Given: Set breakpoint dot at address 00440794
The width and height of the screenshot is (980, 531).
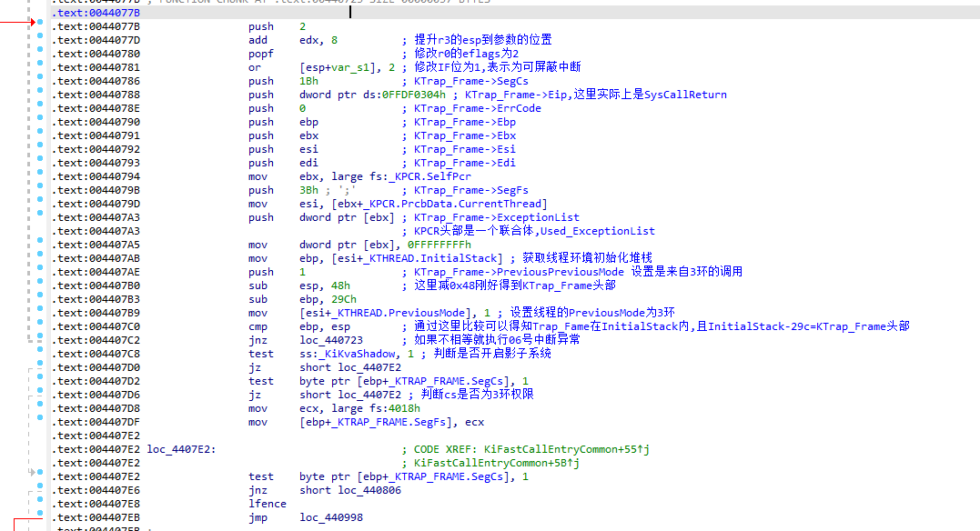Looking at the screenshot, I should (x=40, y=176).
